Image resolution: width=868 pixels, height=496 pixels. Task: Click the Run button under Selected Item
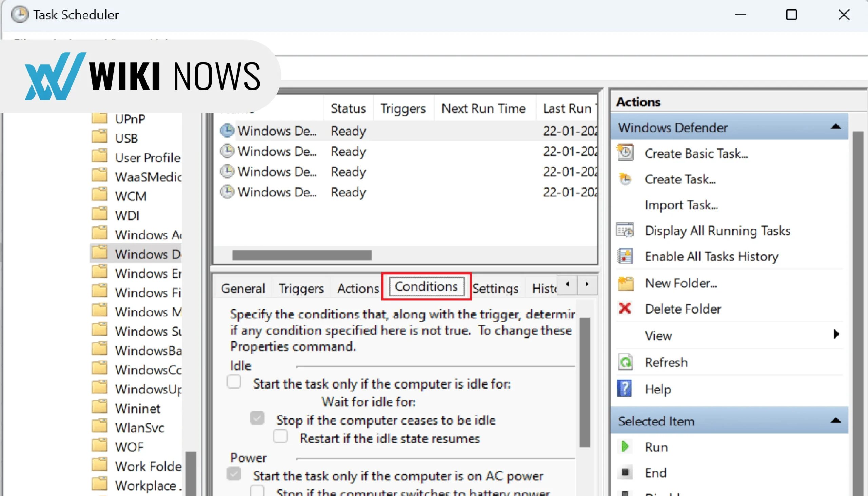656,447
